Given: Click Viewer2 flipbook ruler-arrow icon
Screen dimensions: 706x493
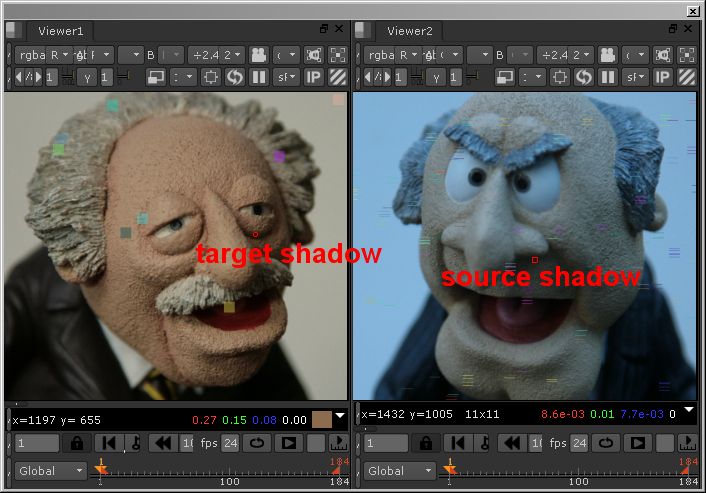Looking at the screenshot, I should [688, 443].
